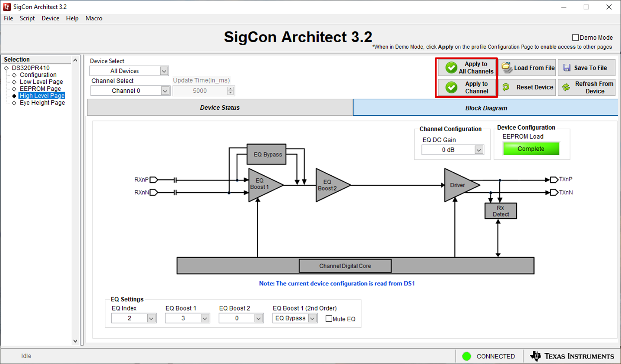Open the Help menu
The image size is (621, 364).
(72, 18)
